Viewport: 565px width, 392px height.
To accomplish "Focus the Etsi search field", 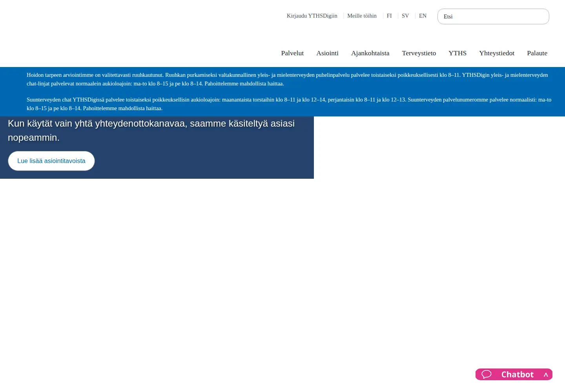I will [x=493, y=16].
